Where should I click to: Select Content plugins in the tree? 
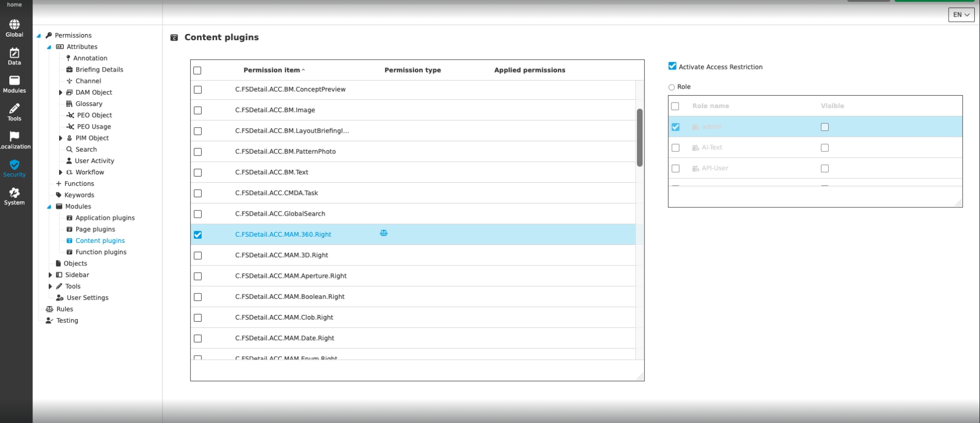[100, 241]
